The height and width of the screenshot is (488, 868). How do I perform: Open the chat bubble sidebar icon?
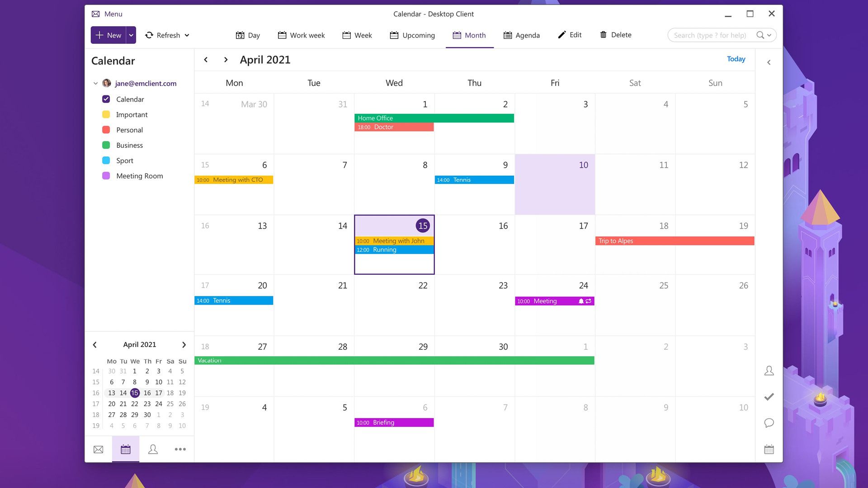(x=769, y=423)
